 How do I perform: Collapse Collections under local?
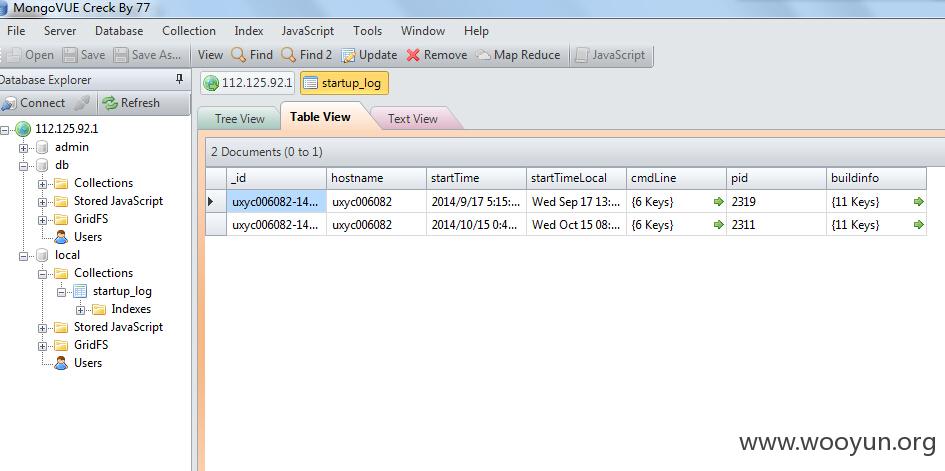click(42, 274)
